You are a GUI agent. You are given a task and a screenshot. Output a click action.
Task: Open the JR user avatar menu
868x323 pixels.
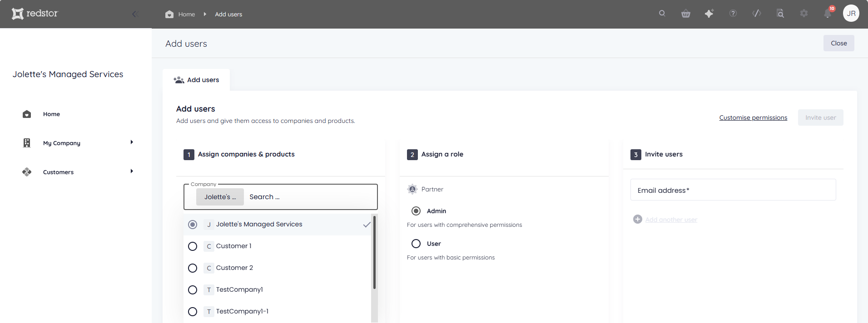click(851, 14)
